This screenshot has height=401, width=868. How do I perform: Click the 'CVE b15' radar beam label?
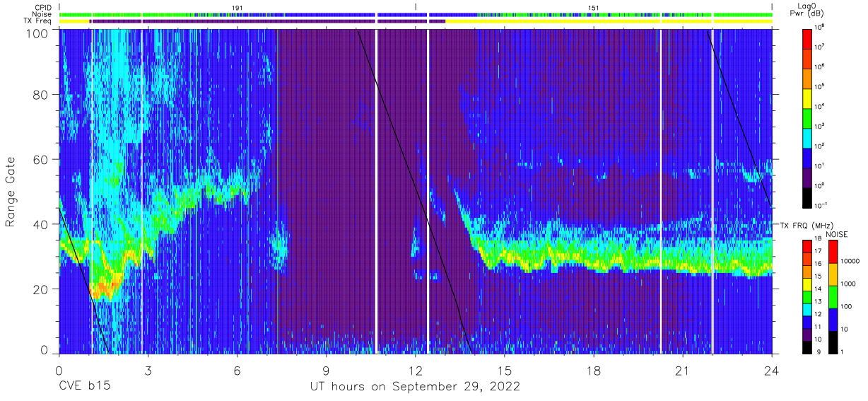click(x=84, y=387)
